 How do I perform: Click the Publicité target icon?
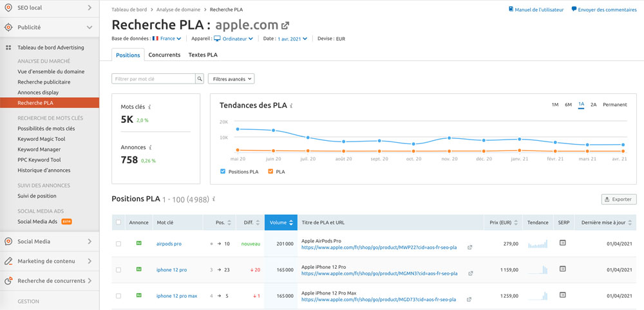point(8,28)
